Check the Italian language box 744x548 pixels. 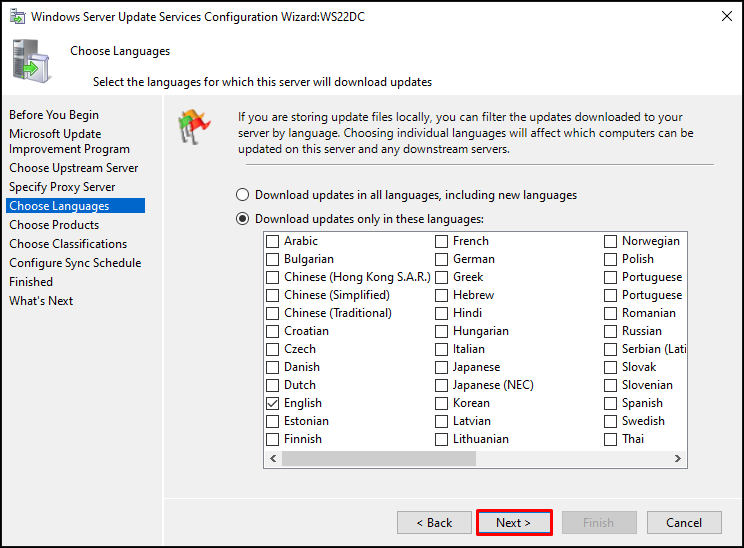(x=441, y=350)
